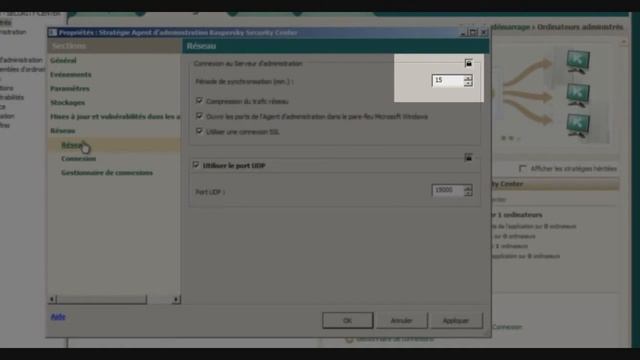This screenshot has height=360, width=640.
Task: Click the lock icon for server connection settings
Action: (x=468, y=63)
